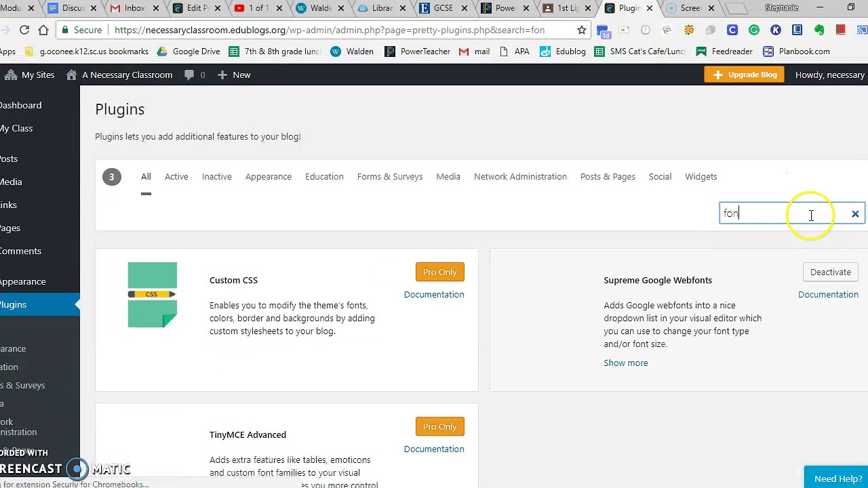This screenshot has width=868, height=488.
Task: Click the Need Help? button
Action: [836, 477]
